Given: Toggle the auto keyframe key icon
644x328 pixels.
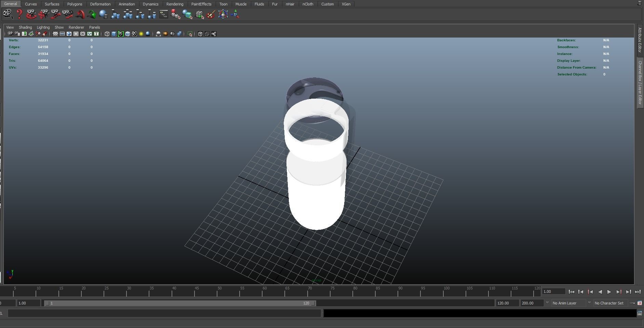Looking at the screenshot, I should [x=632, y=303].
